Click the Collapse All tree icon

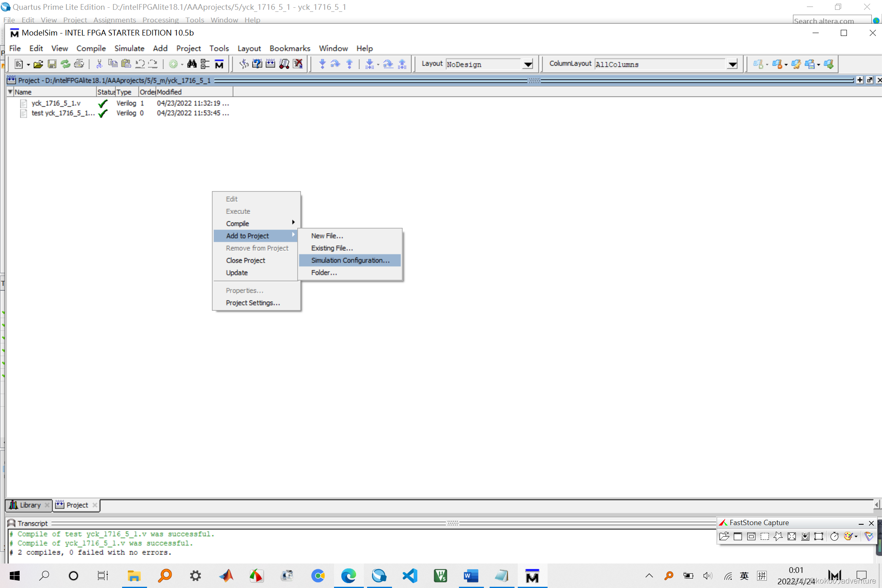coord(205,64)
